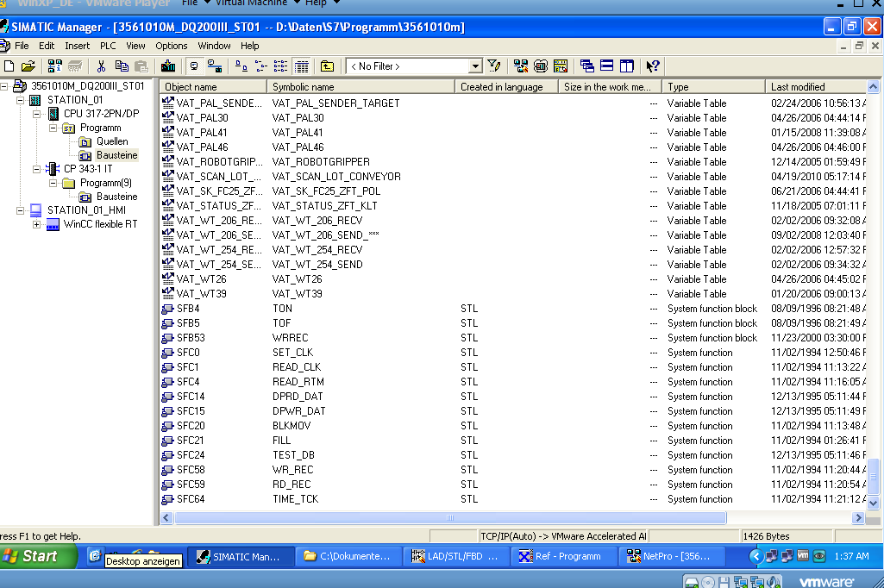The image size is (884, 588).
Task: Collapse the CP 343-1 IT node
Action: point(36,169)
